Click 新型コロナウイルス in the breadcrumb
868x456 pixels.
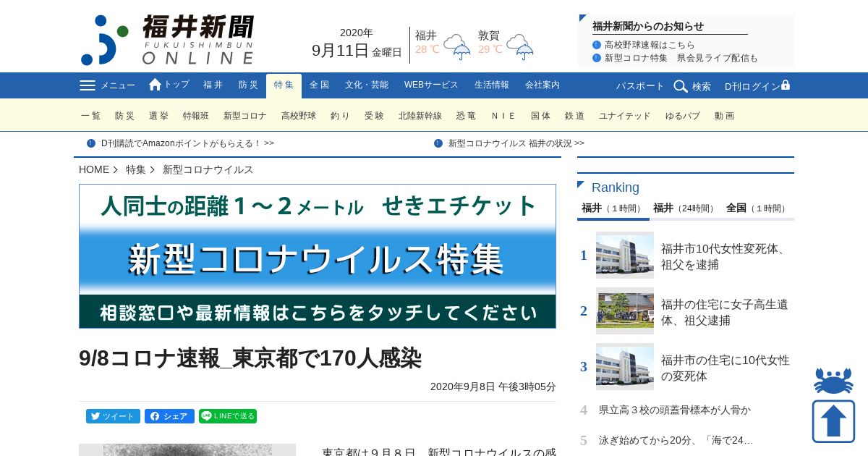(x=208, y=169)
